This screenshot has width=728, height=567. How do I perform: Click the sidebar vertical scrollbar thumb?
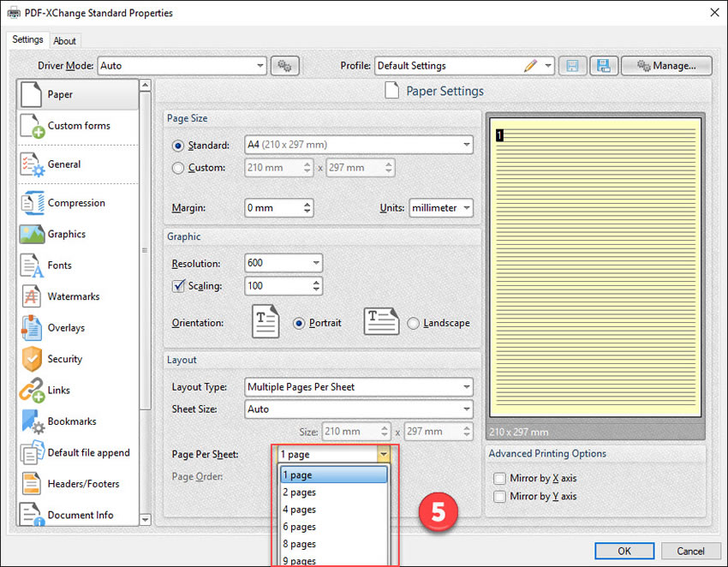(146, 251)
